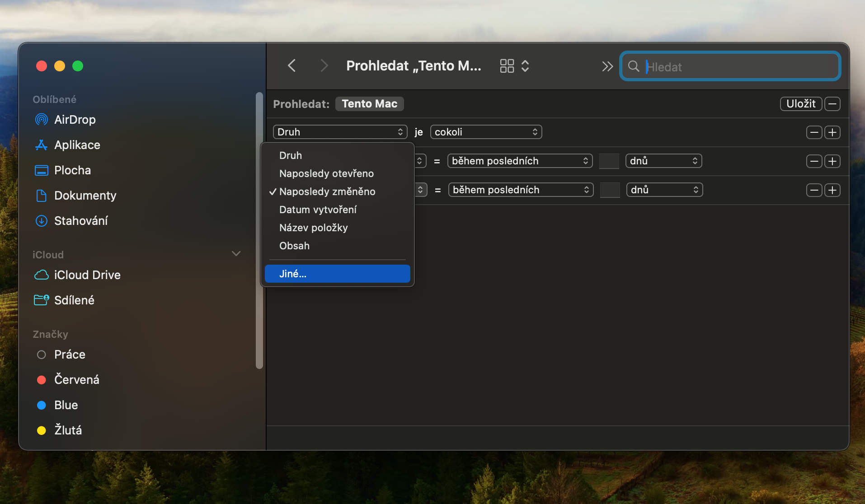Screen dimensions: 865x504
Task: Collapse the iCloud sidebar section
Action: pos(236,254)
